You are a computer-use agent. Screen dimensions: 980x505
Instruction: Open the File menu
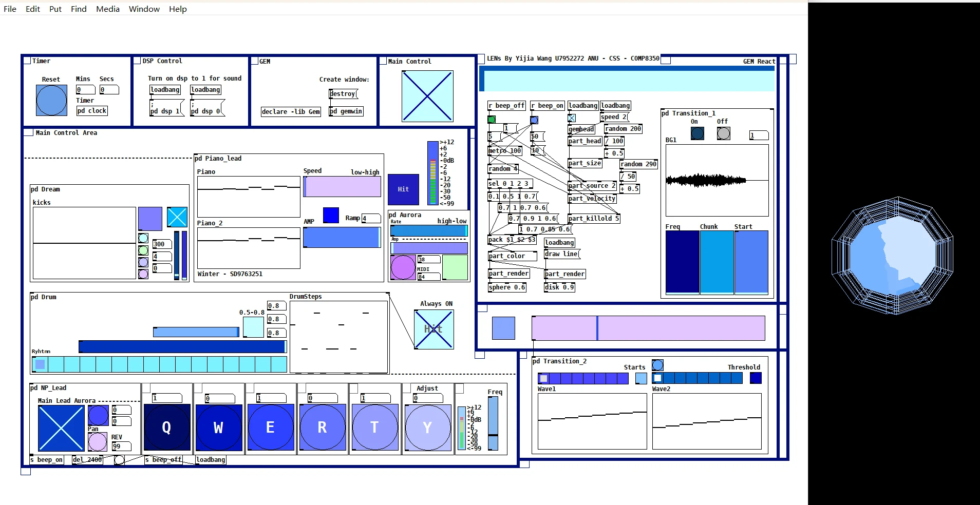(x=10, y=9)
